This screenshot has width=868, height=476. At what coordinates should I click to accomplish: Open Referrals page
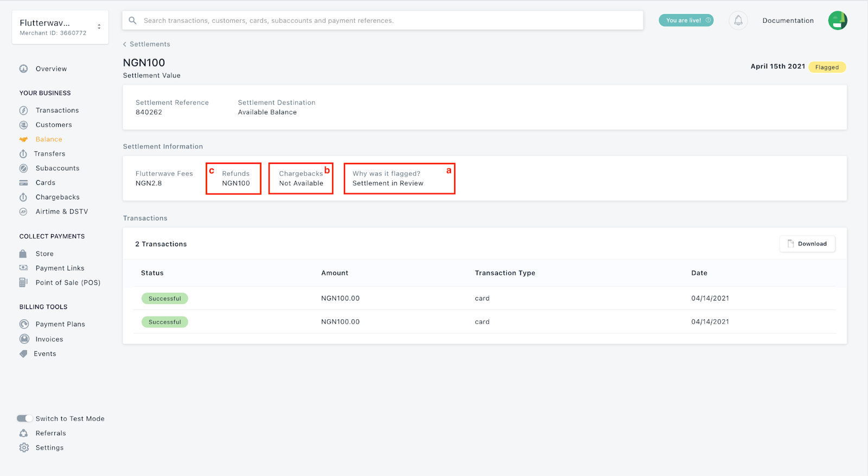pyautogui.click(x=51, y=433)
